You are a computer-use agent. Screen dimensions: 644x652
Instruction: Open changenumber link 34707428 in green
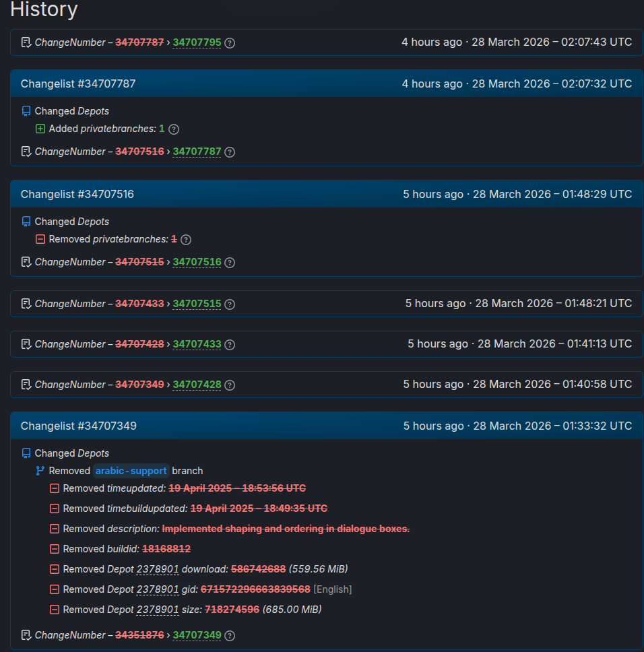[197, 384]
